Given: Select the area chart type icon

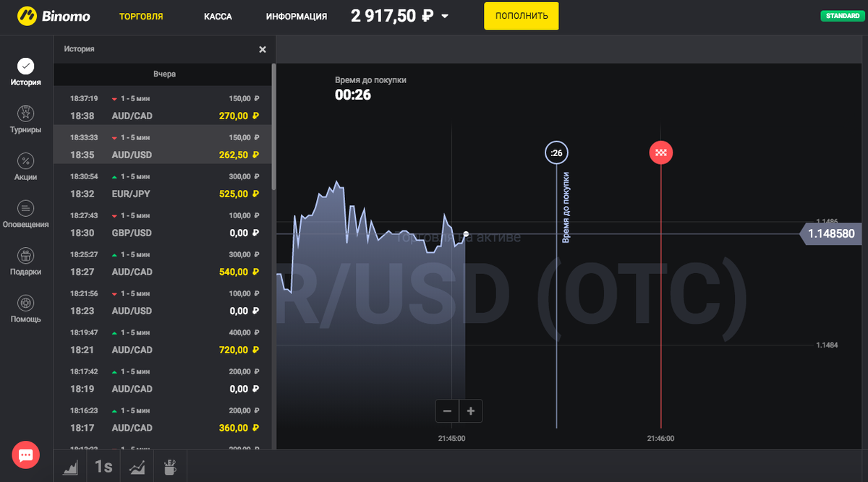Looking at the screenshot, I should (x=70, y=467).
